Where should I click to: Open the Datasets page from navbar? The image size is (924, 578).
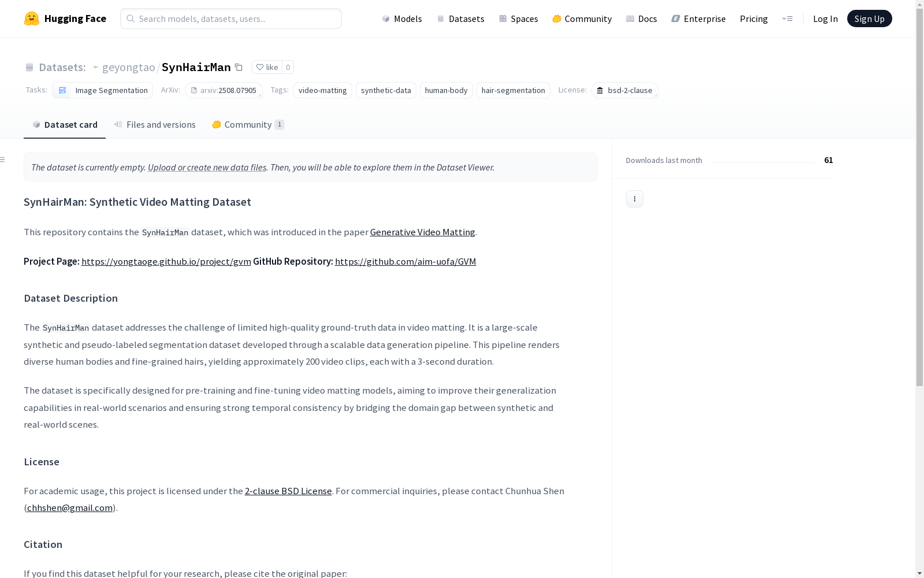pyautogui.click(x=461, y=18)
